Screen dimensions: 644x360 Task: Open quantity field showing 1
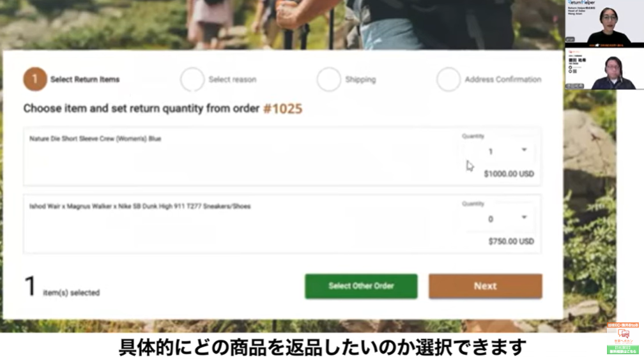[x=498, y=151]
